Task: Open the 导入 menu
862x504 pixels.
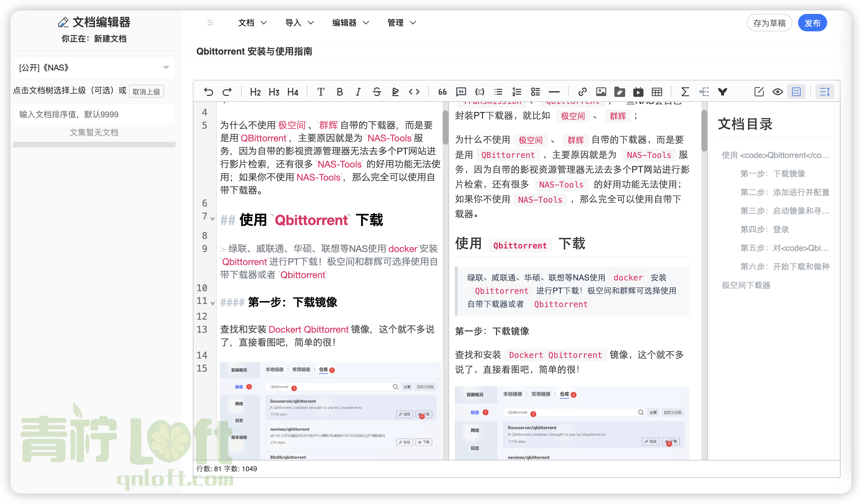Action: pos(299,23)
